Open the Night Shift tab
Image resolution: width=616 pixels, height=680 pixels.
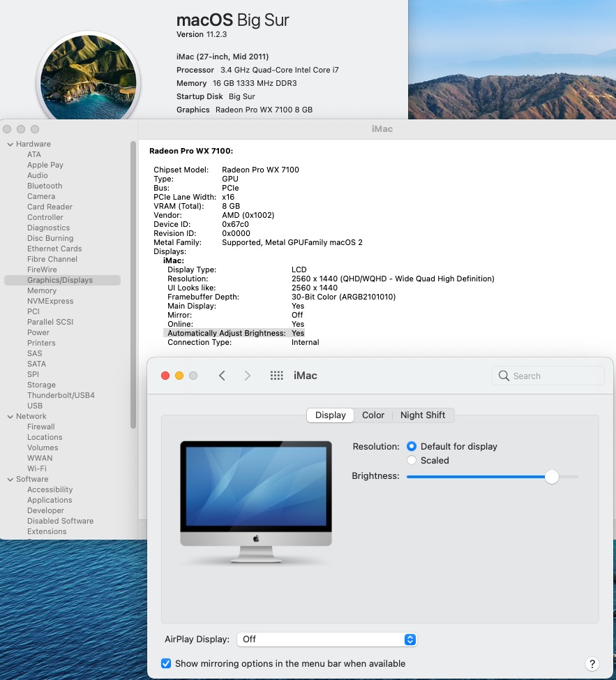[422, 415]
